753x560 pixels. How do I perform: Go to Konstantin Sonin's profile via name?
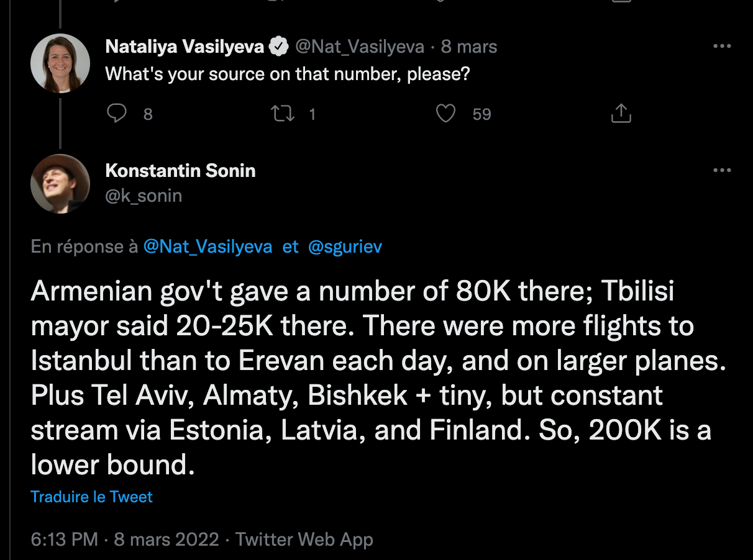[180, 171]
